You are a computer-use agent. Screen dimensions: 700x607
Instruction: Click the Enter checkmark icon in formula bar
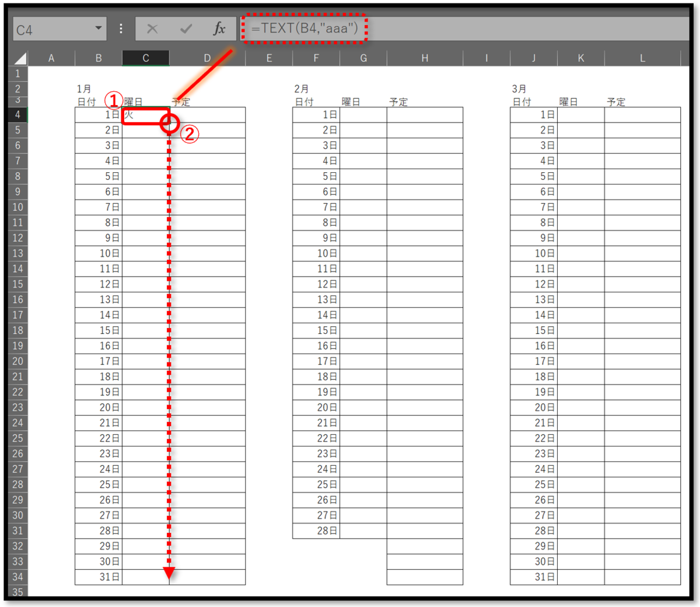(x=186, y=29)
